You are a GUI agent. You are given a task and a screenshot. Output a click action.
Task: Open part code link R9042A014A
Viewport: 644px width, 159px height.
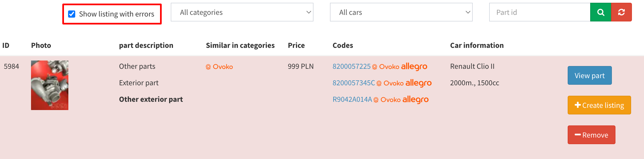point(352,100)
